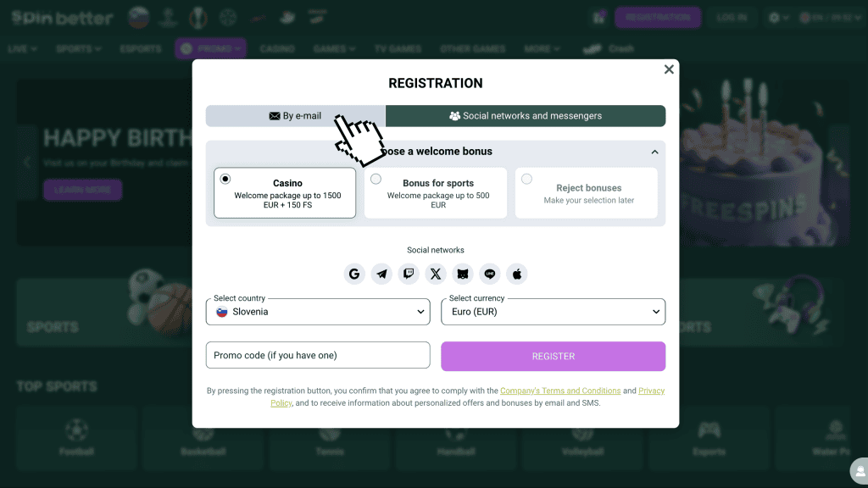Viewport: 868px width, 488px height.
Task: Choose the Twitch social network icon
Action: click(409, 274)
